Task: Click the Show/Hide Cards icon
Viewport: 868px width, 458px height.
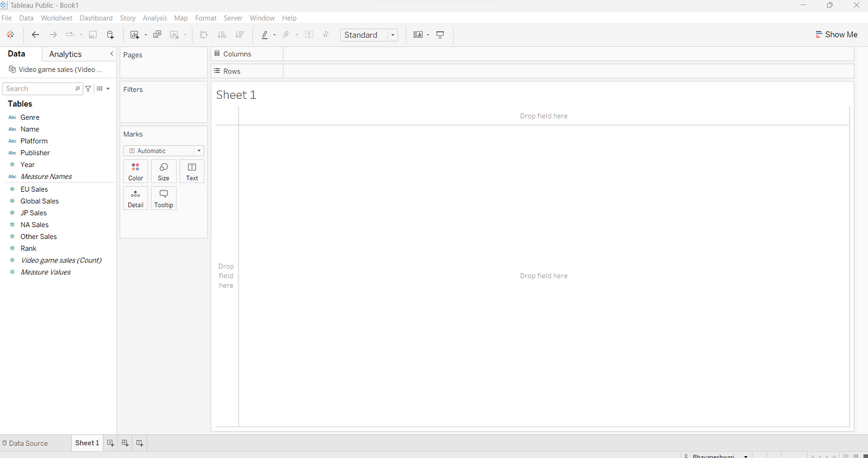Action: pos(418,35)
